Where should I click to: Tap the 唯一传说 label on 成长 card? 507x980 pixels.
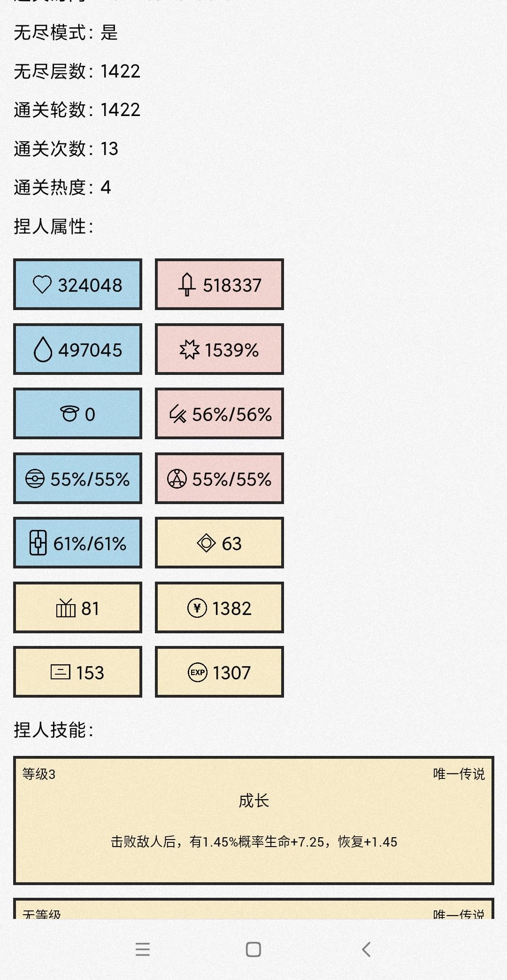[x=459, y=774]
